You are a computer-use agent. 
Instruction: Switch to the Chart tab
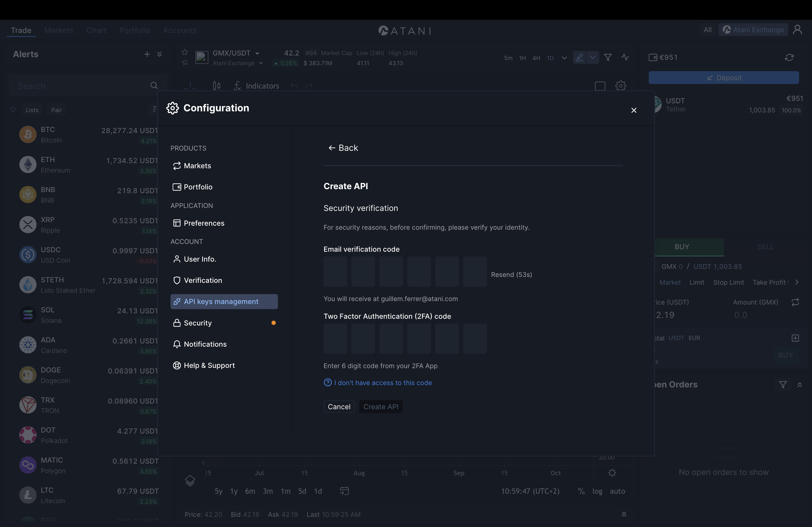tap(96, 30)
